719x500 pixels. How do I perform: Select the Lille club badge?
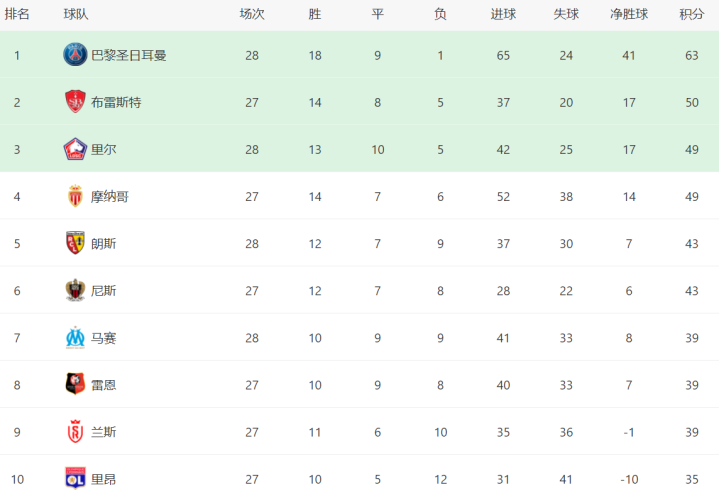tap(75, 149)
